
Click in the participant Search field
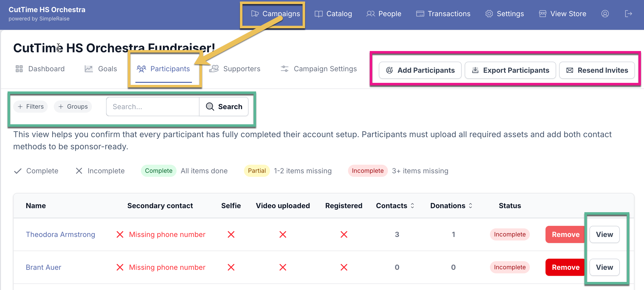tap(153, 107)
